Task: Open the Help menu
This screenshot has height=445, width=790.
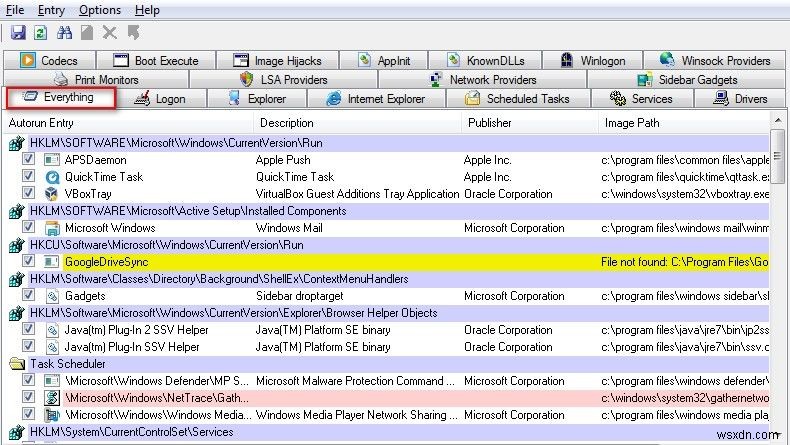Action: click(x=147, y=10)
